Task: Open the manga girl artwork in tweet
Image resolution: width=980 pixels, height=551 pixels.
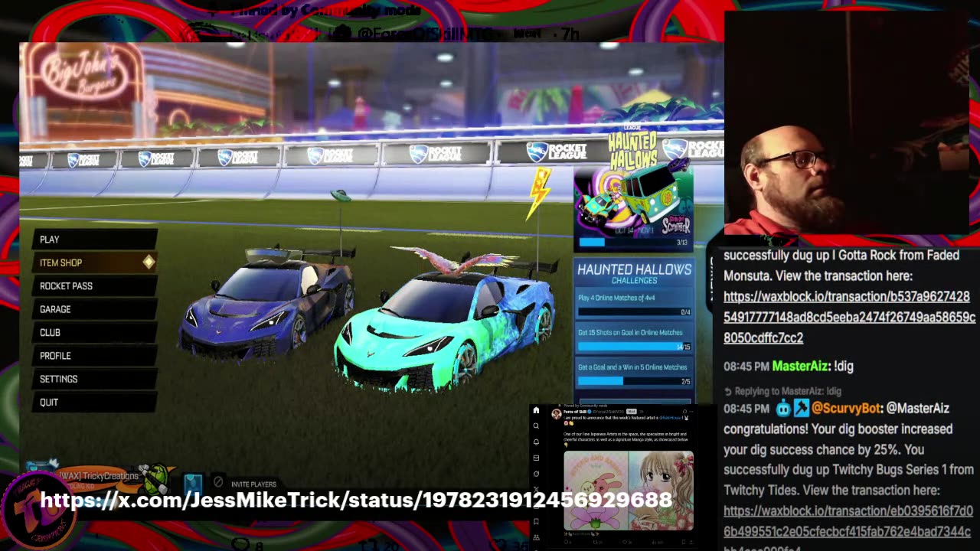Action: [661, 490]
